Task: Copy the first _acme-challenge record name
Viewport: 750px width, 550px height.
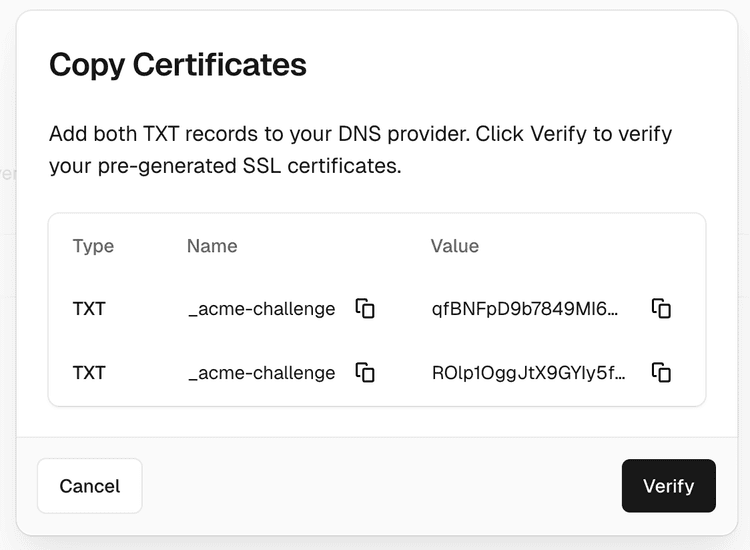Action: pos(365,308)
